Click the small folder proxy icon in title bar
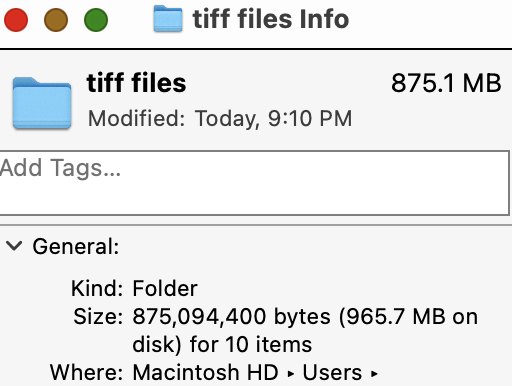The width and height of the screenshot is (512, 386). [168, 19]
